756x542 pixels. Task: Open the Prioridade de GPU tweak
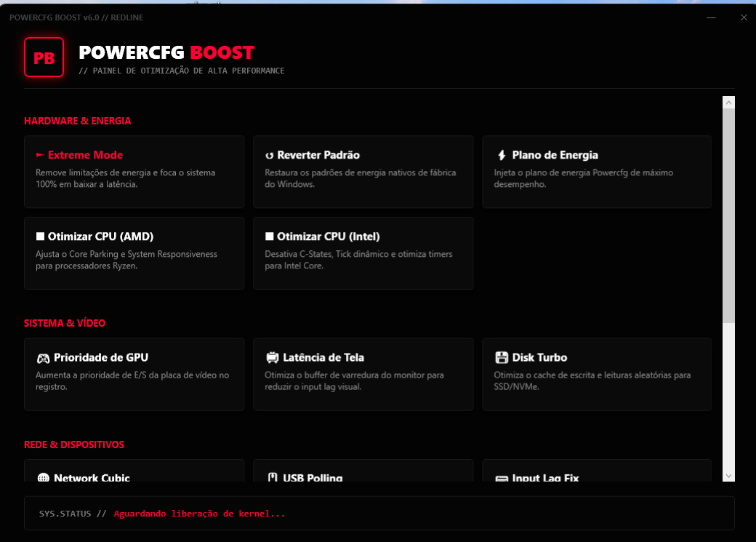(x=134, y=375)
